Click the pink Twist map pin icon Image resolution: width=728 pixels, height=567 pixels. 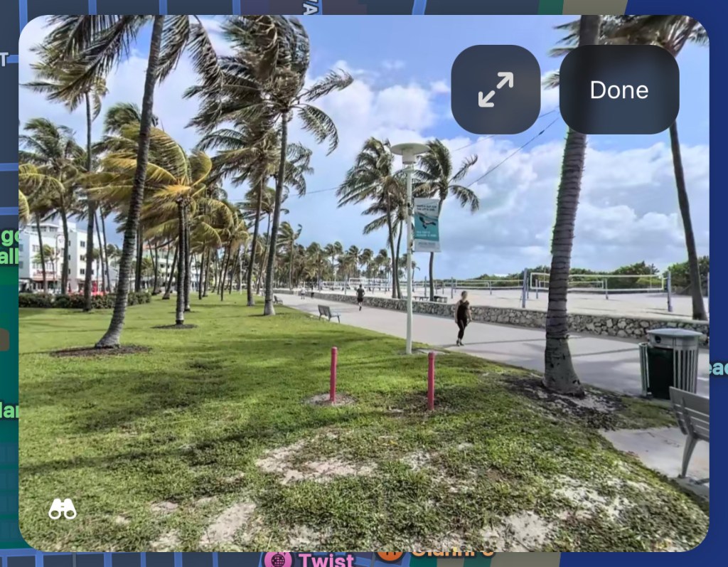(277, 559)
